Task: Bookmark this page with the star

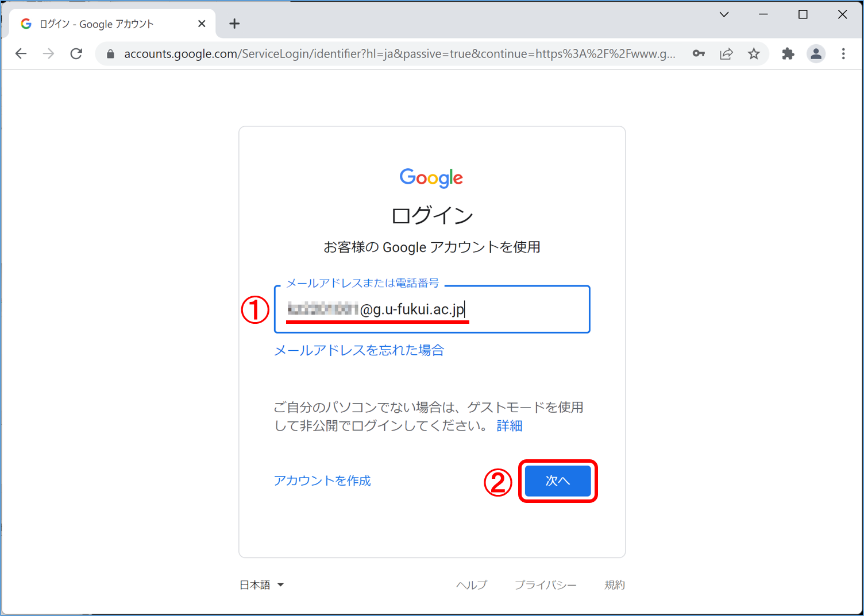Action: (x=754, y=53)
